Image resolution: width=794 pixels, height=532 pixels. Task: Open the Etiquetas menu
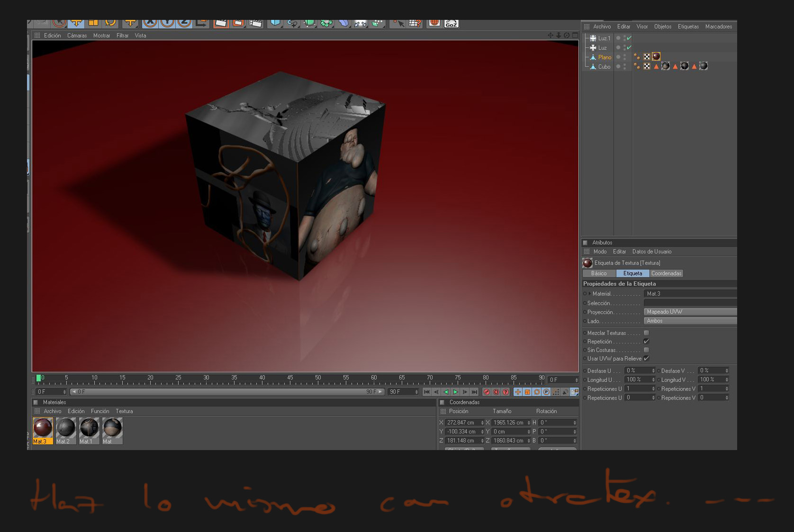688,27
